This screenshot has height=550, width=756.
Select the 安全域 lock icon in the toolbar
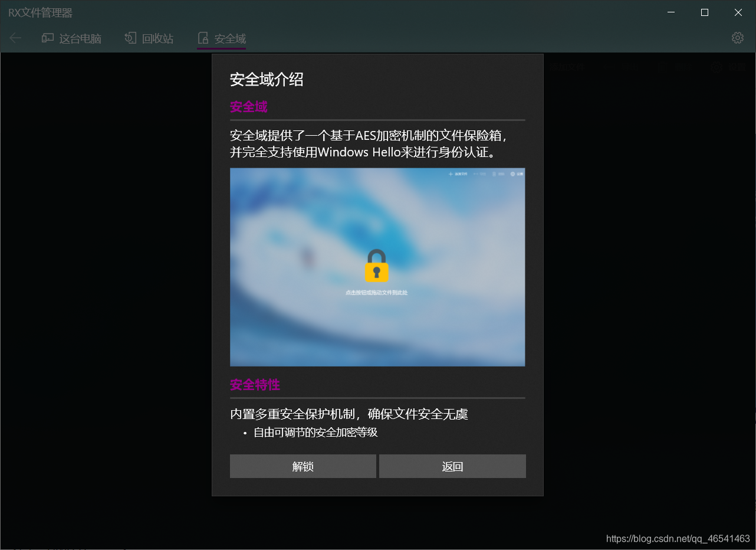202,37
